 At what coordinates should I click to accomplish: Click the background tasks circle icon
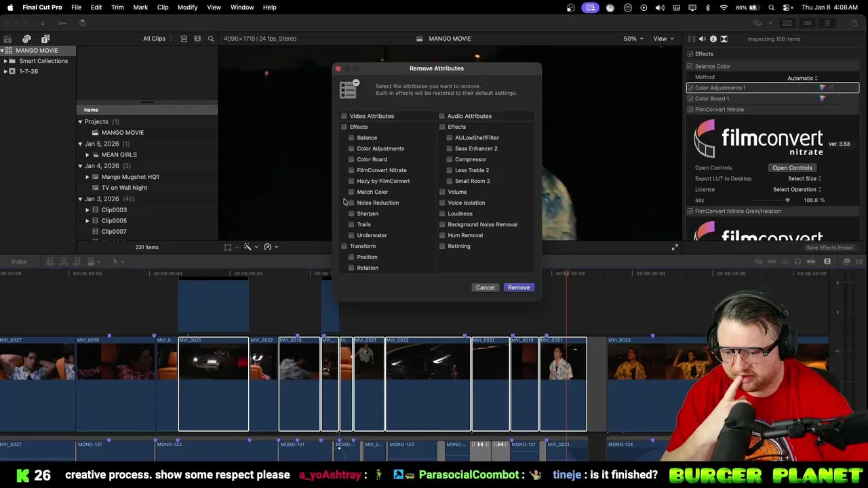point(83,23)
